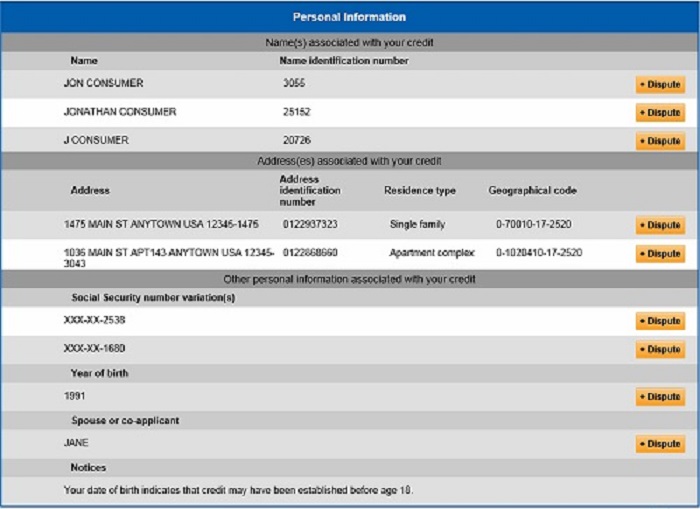Click the 1036 MAIN ST APT143 address text
The height and width of the screenshot is (509, 700).
169,258
